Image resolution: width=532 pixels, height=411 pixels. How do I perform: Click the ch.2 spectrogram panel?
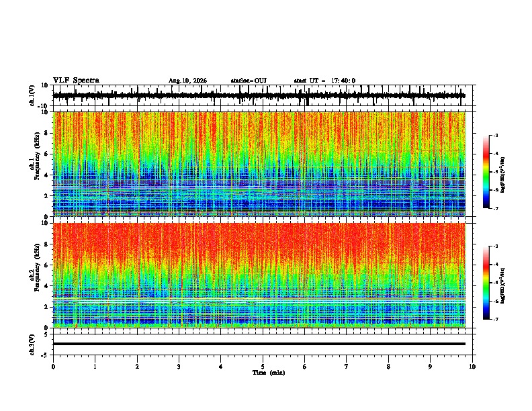[259, 275]
